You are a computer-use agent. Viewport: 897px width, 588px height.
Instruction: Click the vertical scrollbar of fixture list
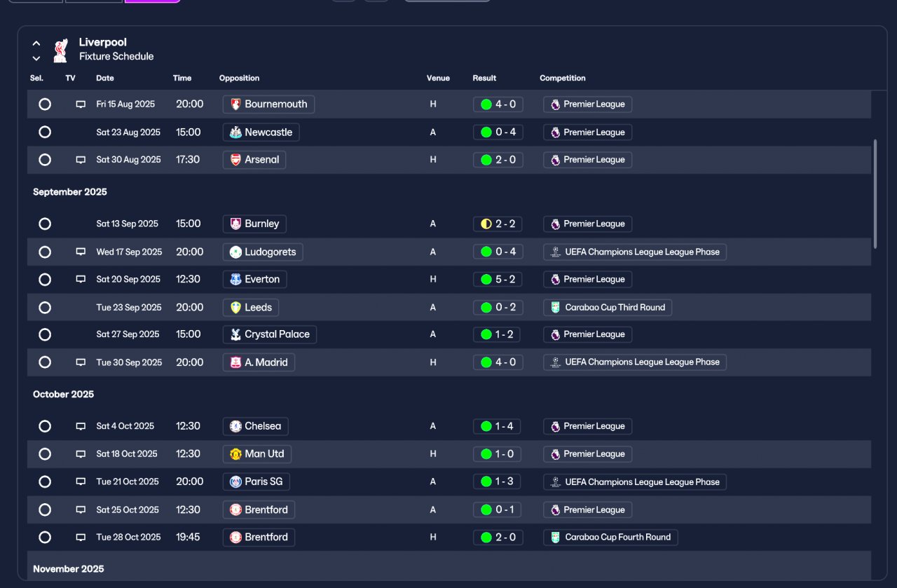875,194
